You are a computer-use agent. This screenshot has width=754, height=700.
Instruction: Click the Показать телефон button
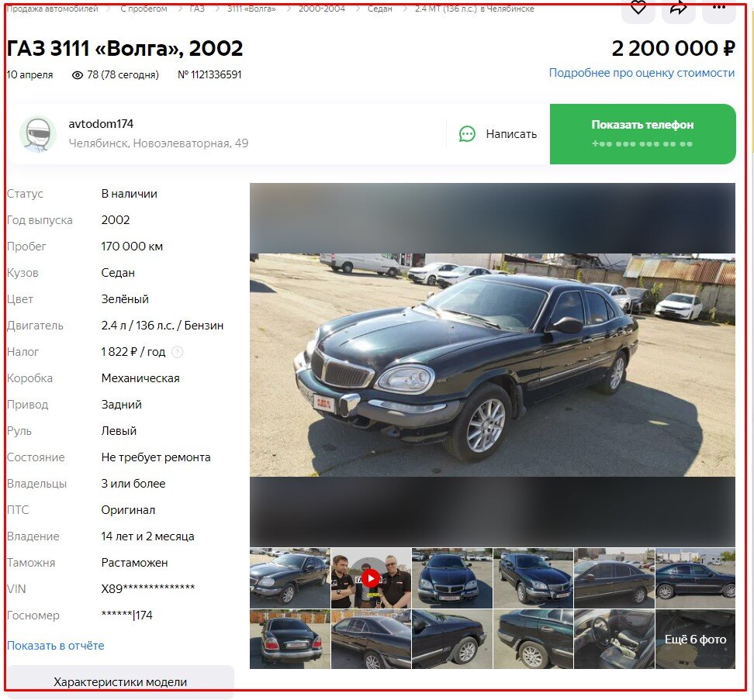642,134
